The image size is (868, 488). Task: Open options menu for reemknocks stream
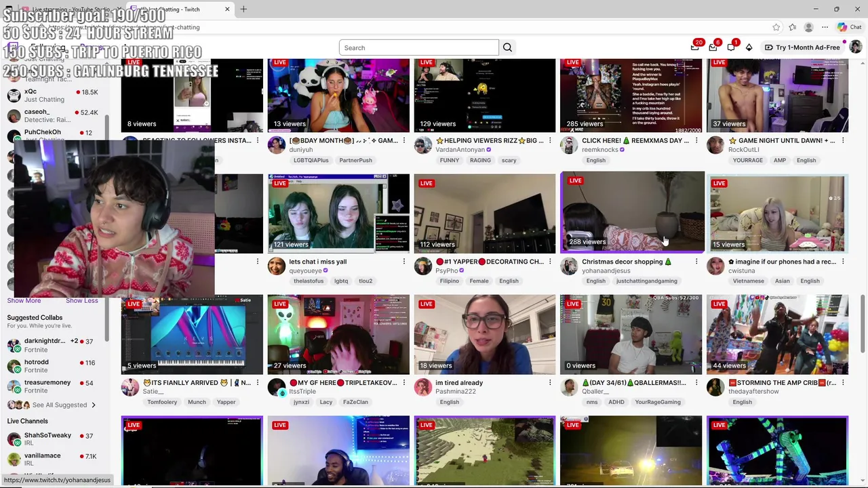pos(696,140)
